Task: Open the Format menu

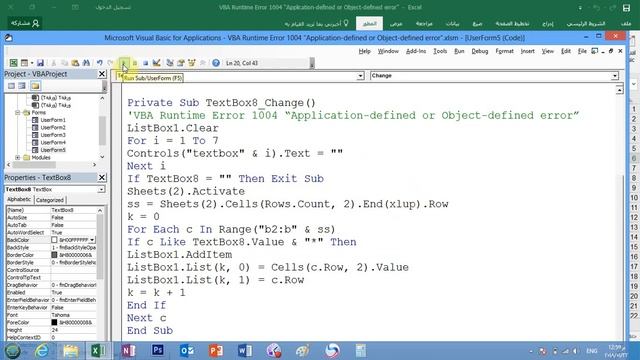Action: [504, 51]
